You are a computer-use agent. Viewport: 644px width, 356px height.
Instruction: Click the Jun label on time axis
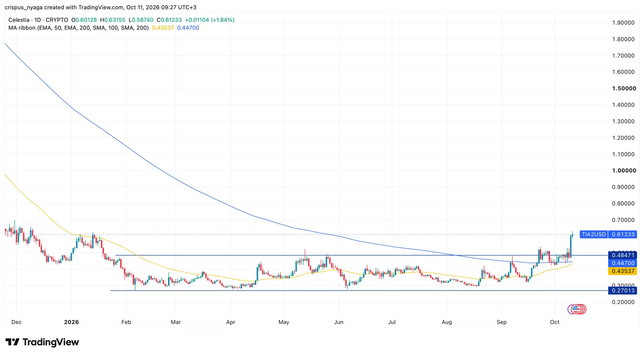coord(339,322)
